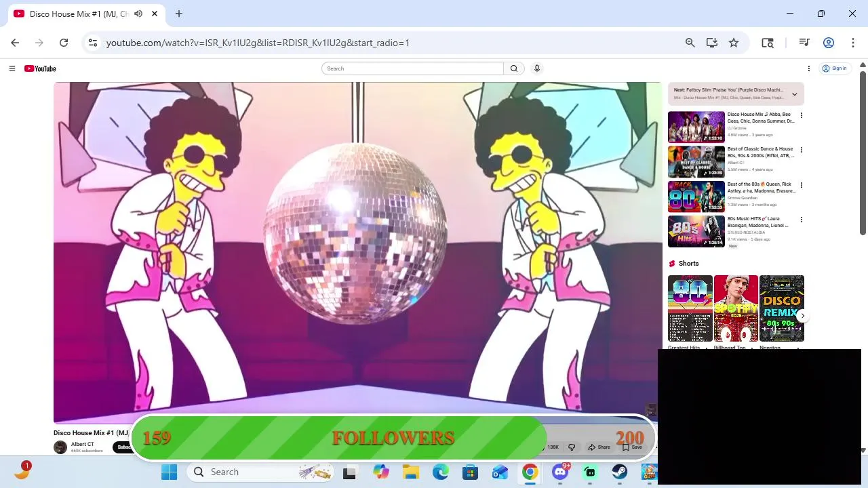868x488 pixels.
Task: Click the Windows taskbar Search box
Action: coord(261,472)
